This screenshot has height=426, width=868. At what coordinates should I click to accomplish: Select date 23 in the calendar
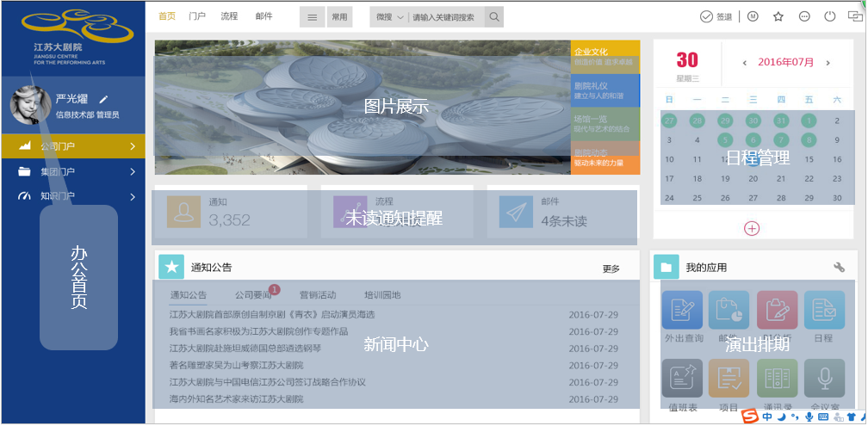click(x=837, y=179)
